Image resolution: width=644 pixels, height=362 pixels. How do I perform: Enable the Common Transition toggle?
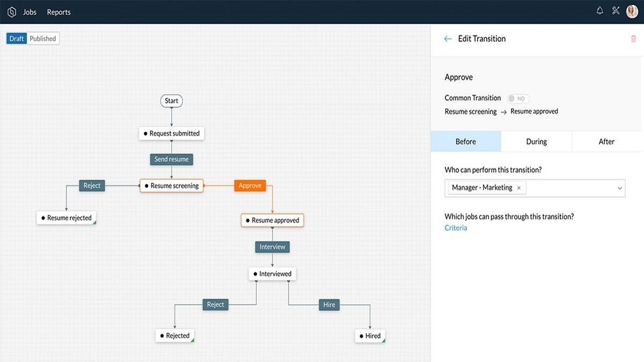pyautogui.click(x=518, y=98)
